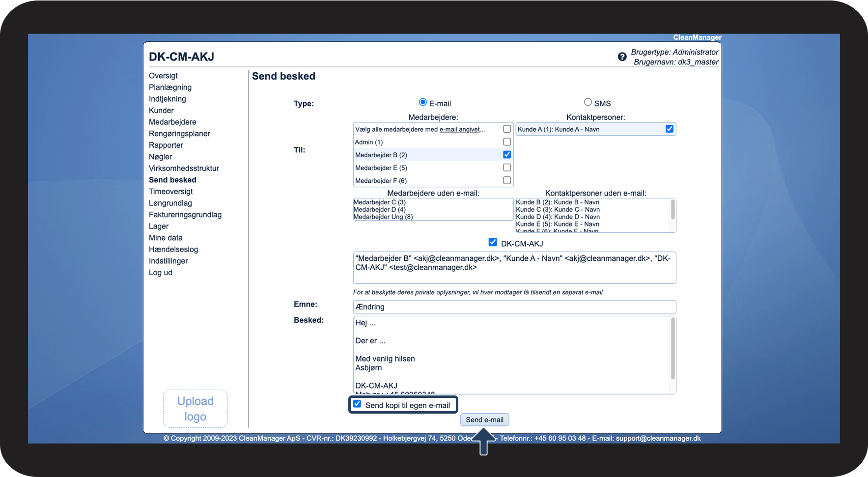Screen dimensions: 868x477
Task: Click Log ud in the sidebar
Action: tap(160, 273)
